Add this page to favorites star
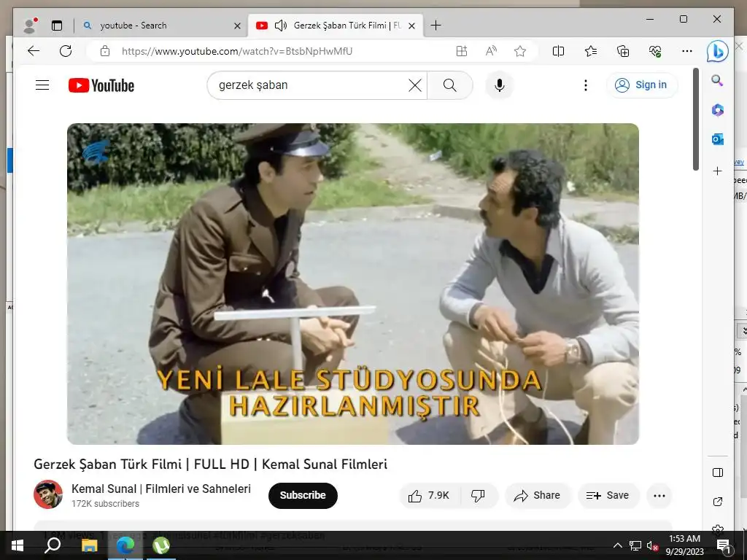747x560 pixels. 520,51
